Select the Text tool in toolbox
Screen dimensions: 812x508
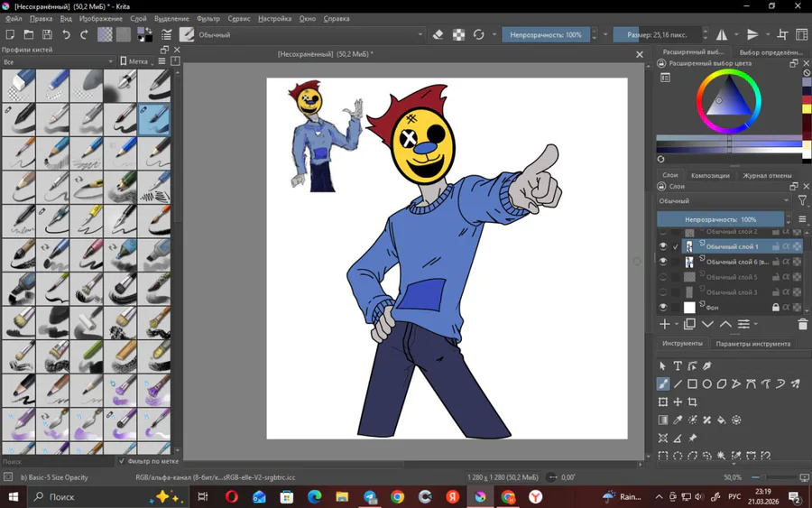coord(678,366)
